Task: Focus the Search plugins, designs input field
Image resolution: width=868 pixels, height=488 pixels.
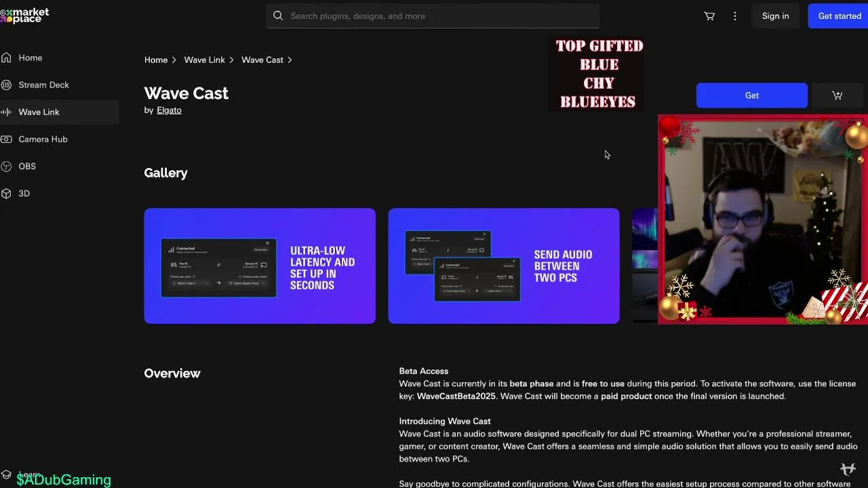Action: [x=433, y=16]
